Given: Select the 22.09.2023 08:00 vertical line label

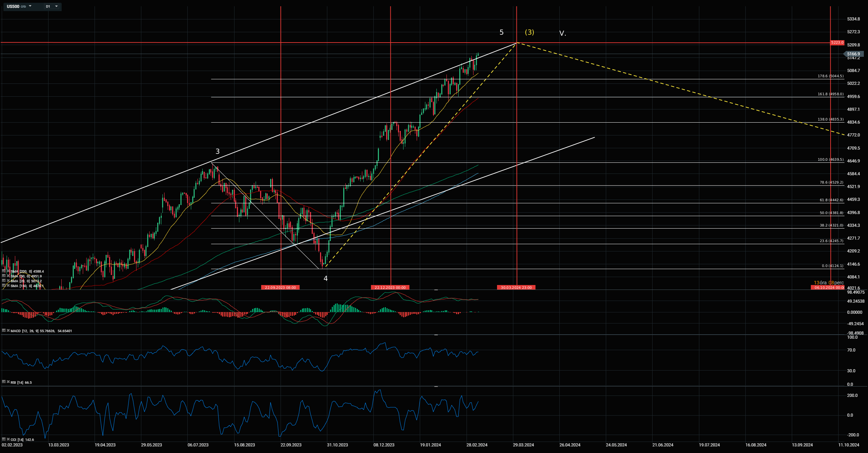Looking at the screenshot, I should (x=280, y=287).
